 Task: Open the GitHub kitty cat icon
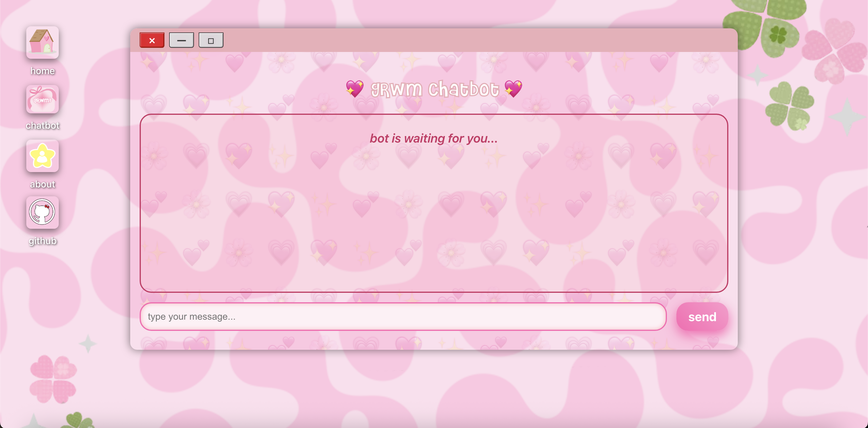43,212
